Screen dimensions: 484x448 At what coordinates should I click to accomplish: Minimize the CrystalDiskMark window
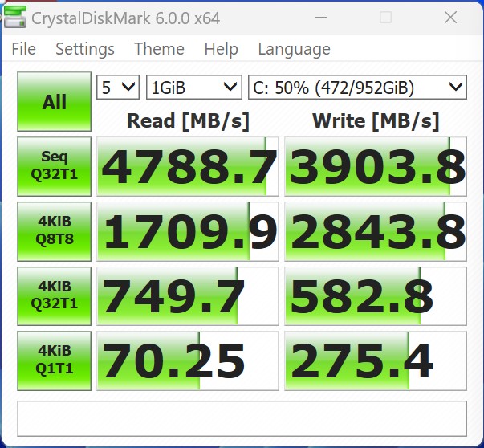[320, 18]
